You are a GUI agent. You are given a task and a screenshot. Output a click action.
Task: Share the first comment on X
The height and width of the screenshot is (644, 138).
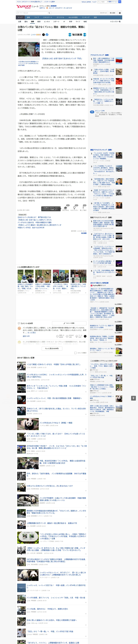click(x=85, y=336)
